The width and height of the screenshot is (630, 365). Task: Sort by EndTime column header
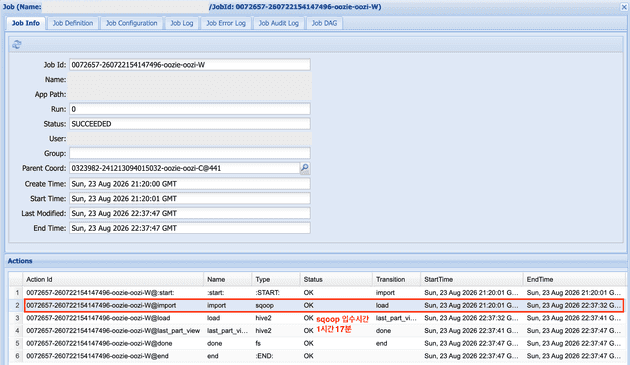(575, 279)
